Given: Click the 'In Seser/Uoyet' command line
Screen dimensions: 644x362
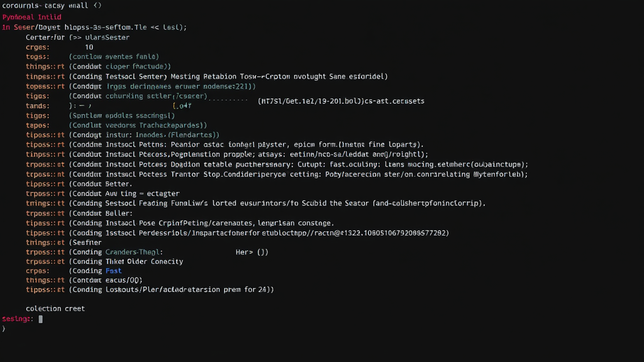Looking at the screenshot, I should point(94,27).
